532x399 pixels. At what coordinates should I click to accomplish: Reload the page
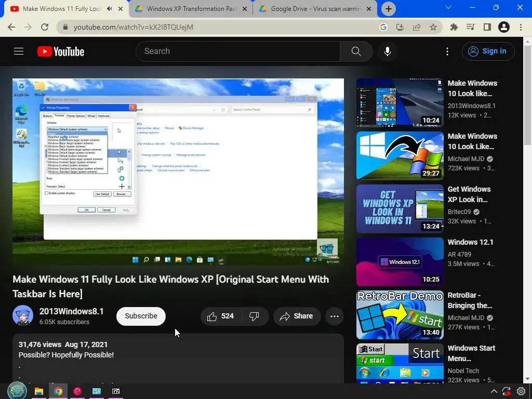45,27
